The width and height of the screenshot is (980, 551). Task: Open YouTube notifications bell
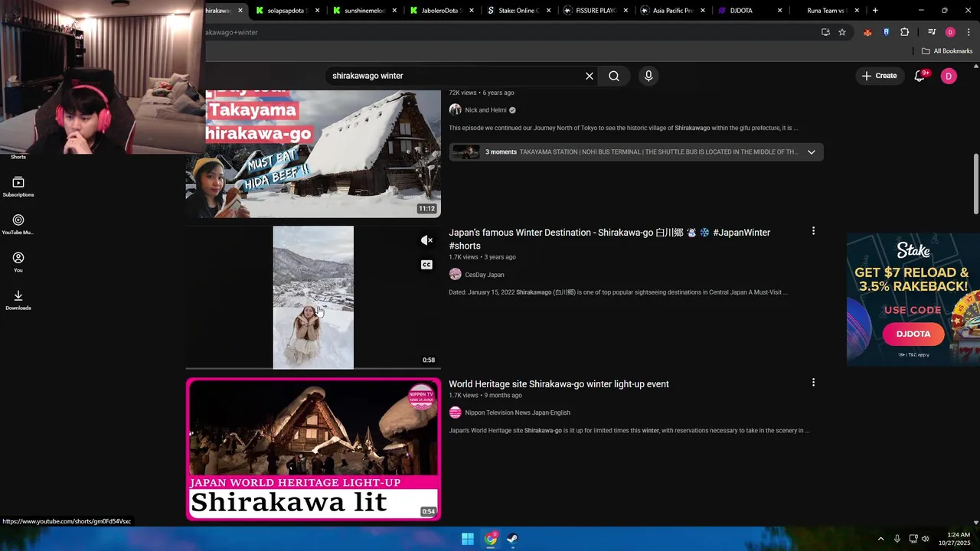[x=920, y=76]
